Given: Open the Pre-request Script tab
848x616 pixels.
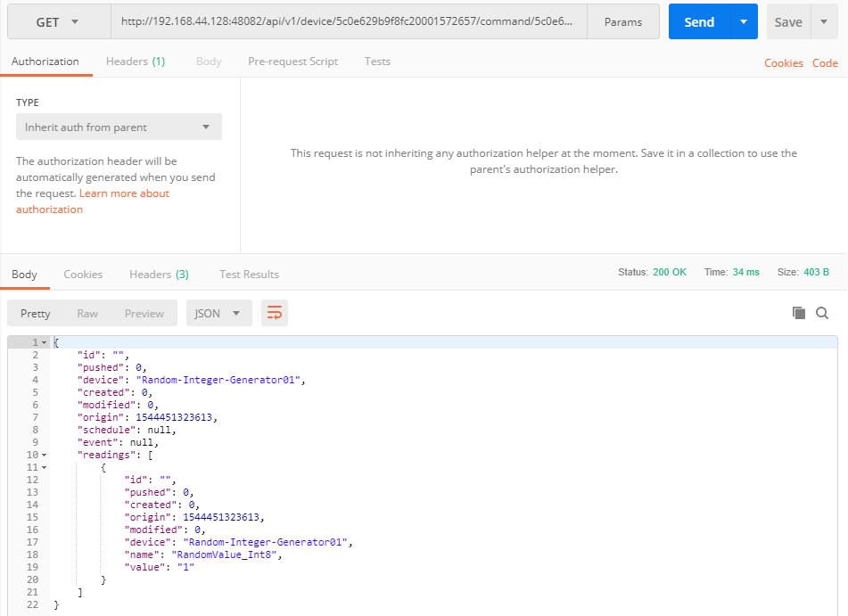Looking at the screenshot, I should tap(292, 62).
